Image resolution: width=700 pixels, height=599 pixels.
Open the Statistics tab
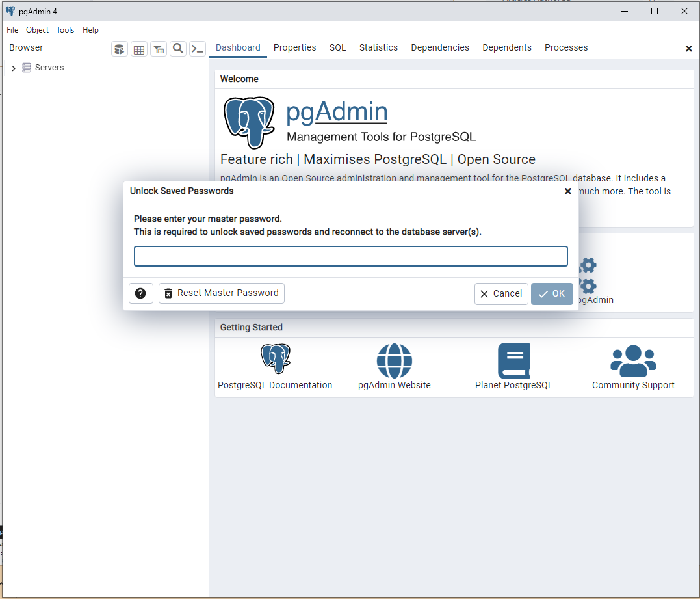tap(378, 47)
